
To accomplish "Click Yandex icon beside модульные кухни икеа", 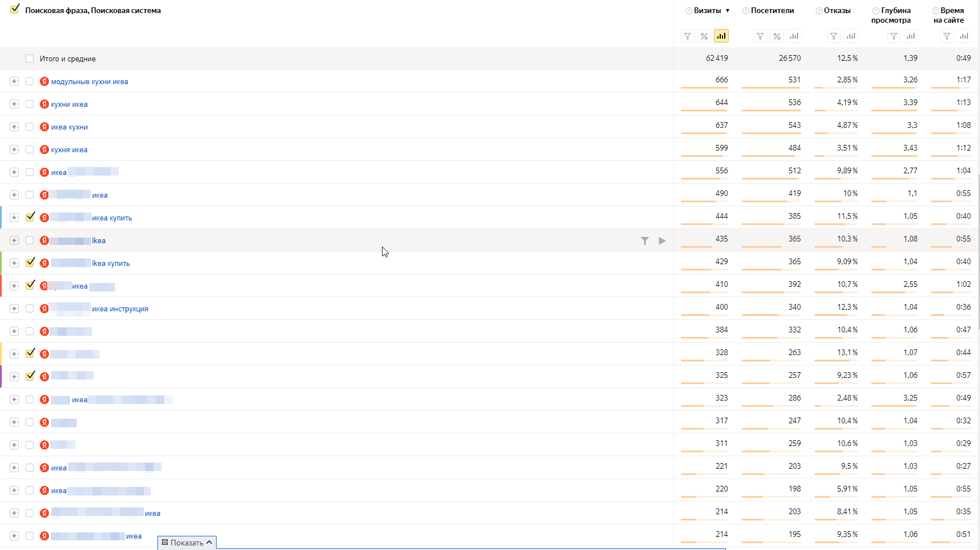I will (44, 81).
